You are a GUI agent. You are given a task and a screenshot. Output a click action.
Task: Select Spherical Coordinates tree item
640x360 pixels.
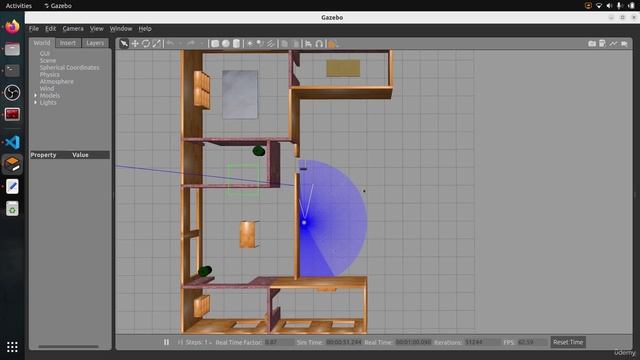pos(69,68)
